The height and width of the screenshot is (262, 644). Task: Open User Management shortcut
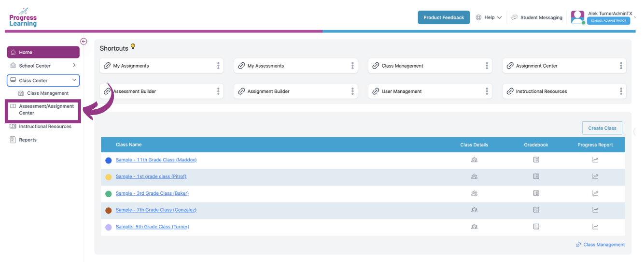(430, 91)
